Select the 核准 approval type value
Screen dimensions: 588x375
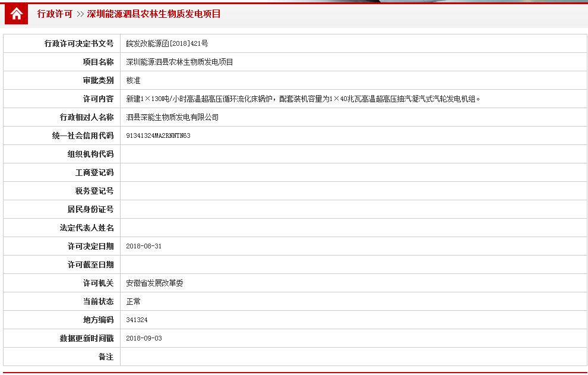pyautogui.click(x=133, y=80)
